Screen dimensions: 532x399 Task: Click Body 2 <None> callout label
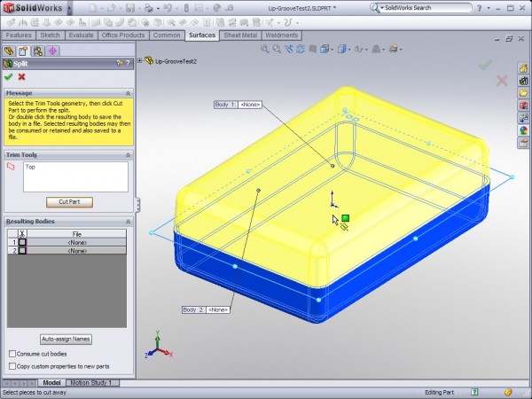click(206, 309)
